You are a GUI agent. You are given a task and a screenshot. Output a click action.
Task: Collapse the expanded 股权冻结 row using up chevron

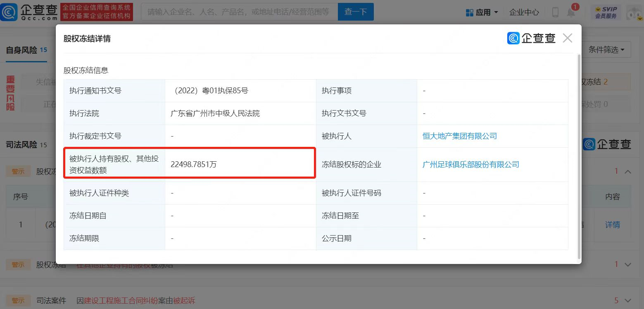(x=628, y=171)
